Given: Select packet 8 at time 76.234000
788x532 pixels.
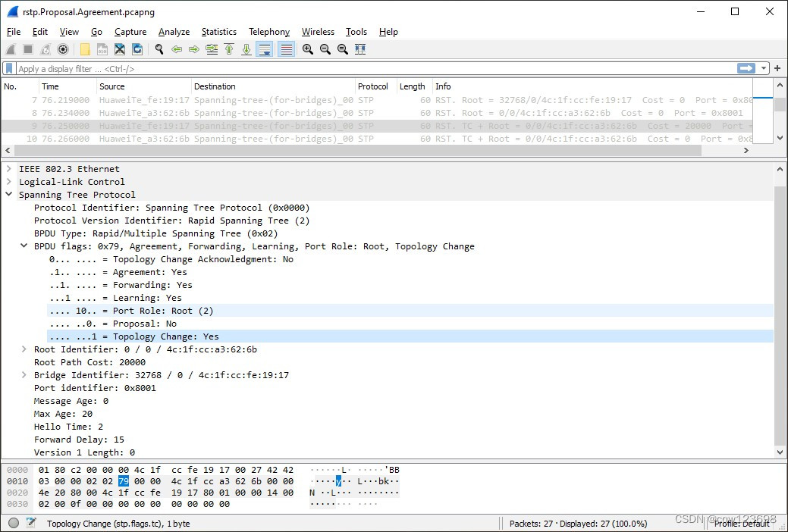Looking at the screenshot, I should (x=377, y=113).
